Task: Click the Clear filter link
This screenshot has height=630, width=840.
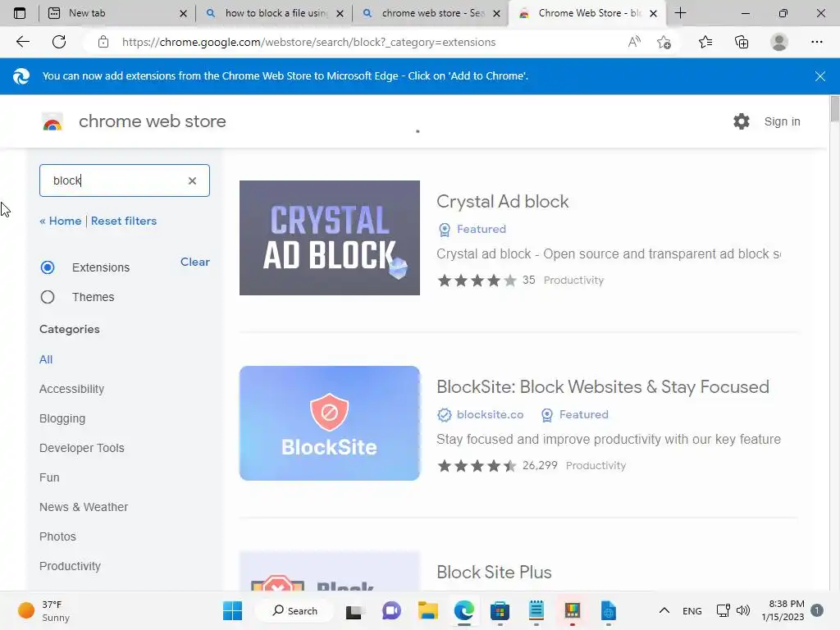Action: point(195,262)
